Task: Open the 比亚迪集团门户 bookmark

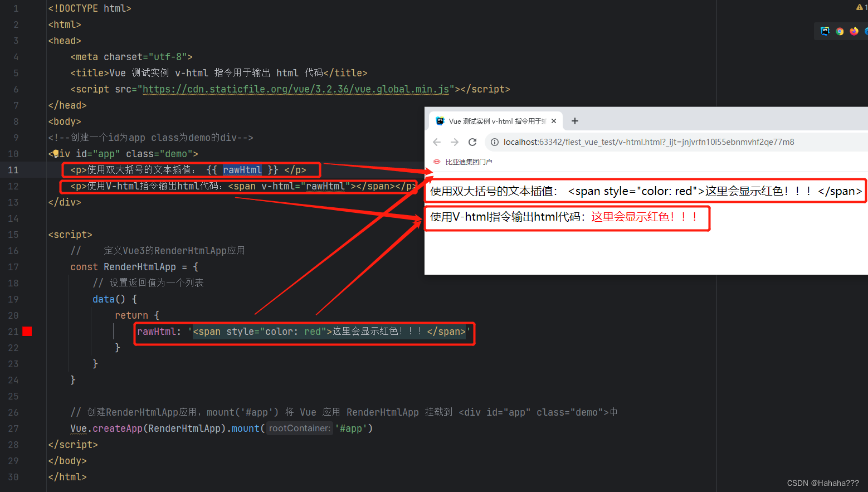Action: click(x=462, y=162)
